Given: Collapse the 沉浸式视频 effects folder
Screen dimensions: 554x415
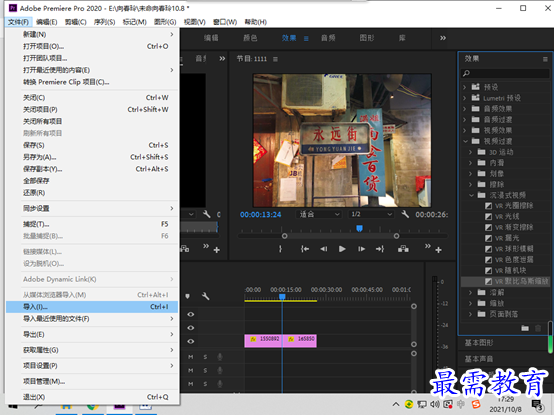Looking at the screenshot, I should coord(471,195).
